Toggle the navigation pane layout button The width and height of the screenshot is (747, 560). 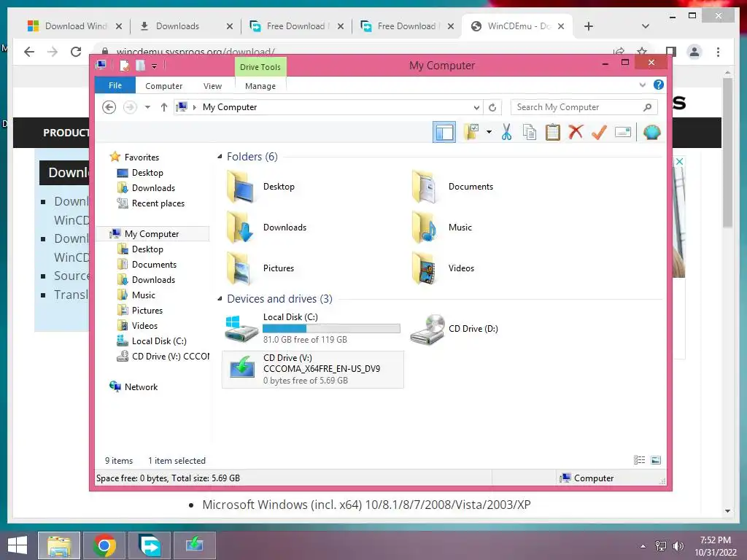(444, 132)
